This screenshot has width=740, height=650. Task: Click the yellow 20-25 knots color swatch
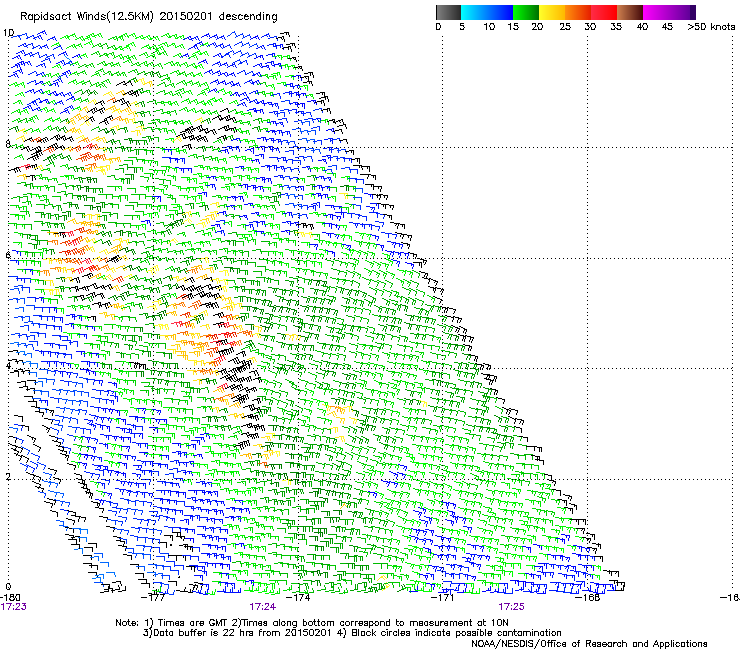[552, 12]
